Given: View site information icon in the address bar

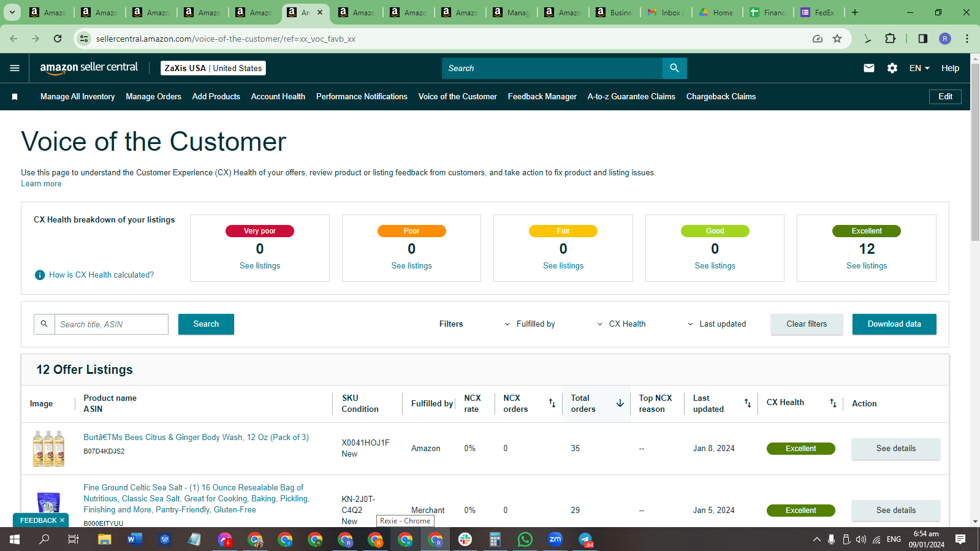Looking at the screenshot, I should tap(85, 39).
